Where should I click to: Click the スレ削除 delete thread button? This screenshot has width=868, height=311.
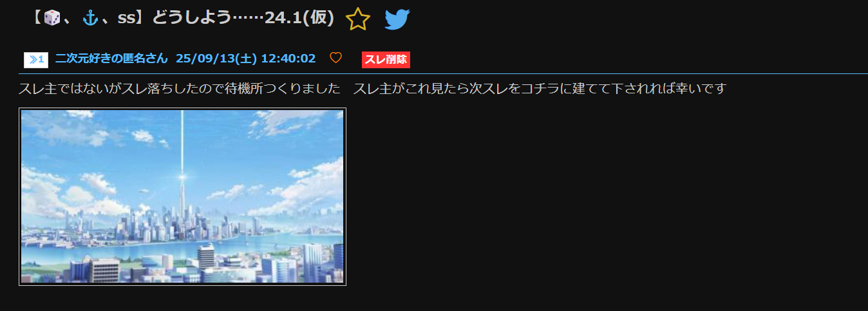tap(386, 60)
